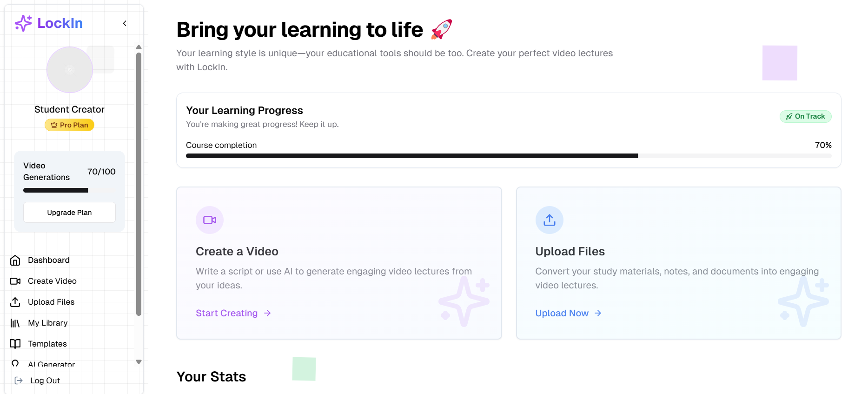Click the Create Video camera icon in sidebar
868x394 pixels.
coord(15,281)
